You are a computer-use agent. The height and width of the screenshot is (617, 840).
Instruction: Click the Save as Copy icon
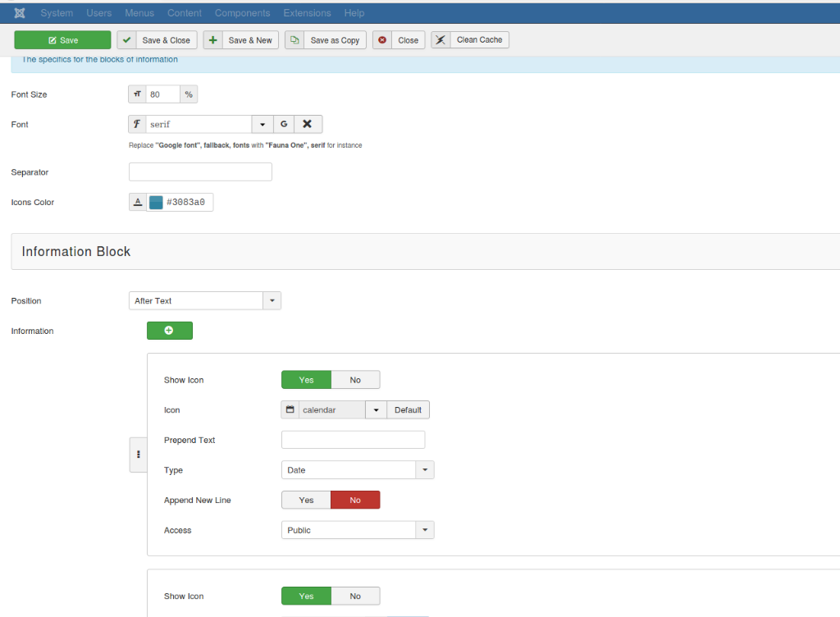pyautogui.click(x=295, y=40)
